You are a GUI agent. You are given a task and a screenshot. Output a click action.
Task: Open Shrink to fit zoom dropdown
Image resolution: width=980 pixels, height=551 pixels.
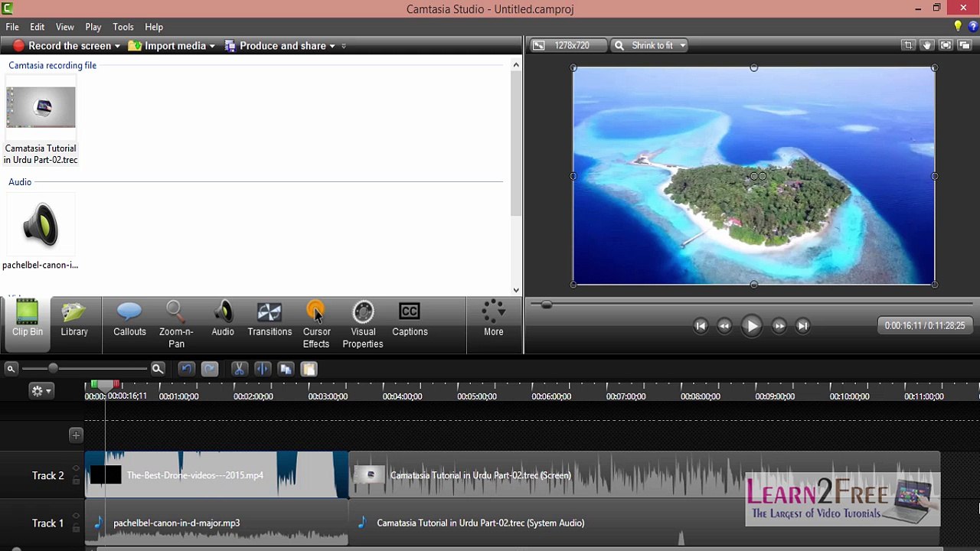pyautogui.click(x=649, y=45)
